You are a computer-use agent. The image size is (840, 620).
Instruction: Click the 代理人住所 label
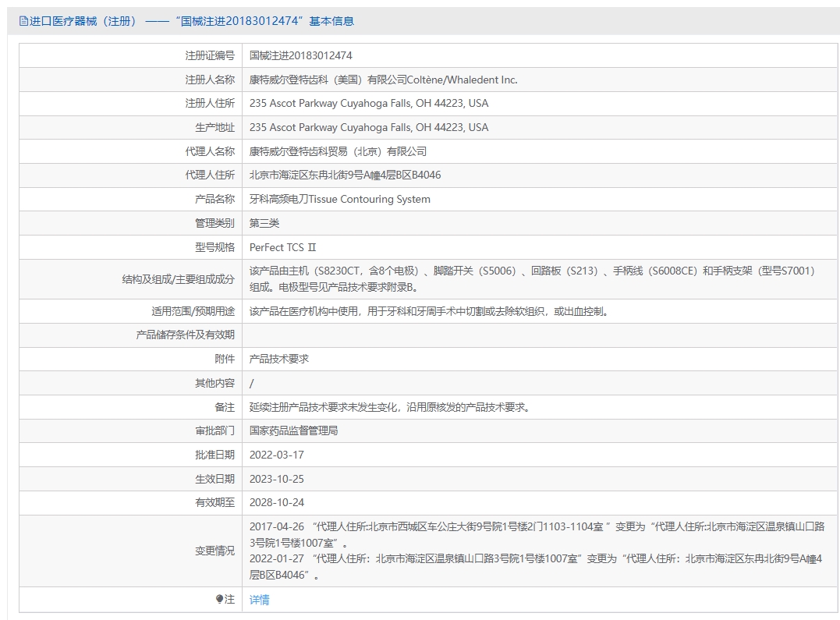click(x=210, y=175)
